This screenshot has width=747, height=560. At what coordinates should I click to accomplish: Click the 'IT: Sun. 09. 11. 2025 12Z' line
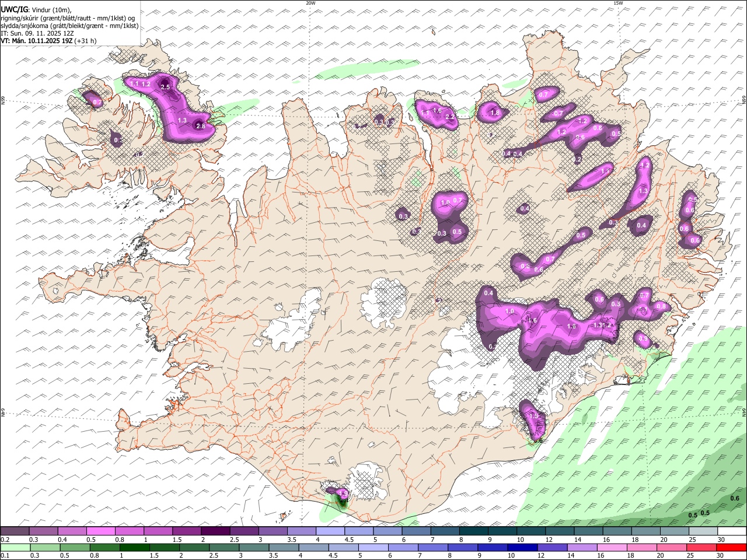click(37, 33)
